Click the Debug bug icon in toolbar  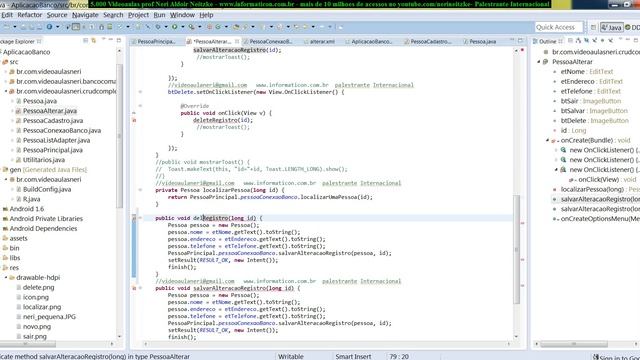[158, 27]
